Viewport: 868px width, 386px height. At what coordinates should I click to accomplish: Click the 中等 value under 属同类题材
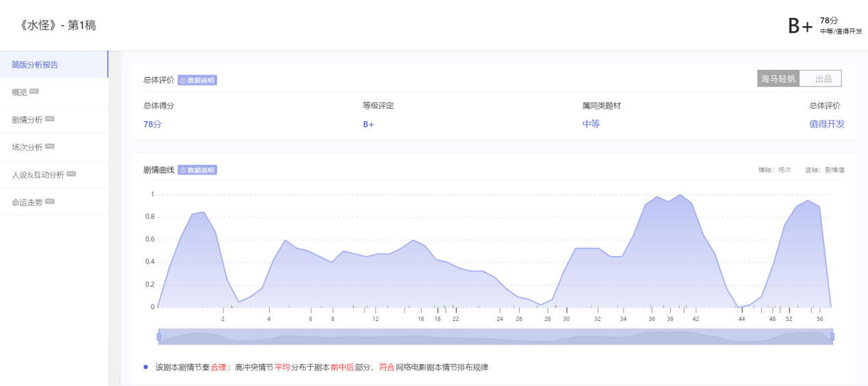pos(591,124)
